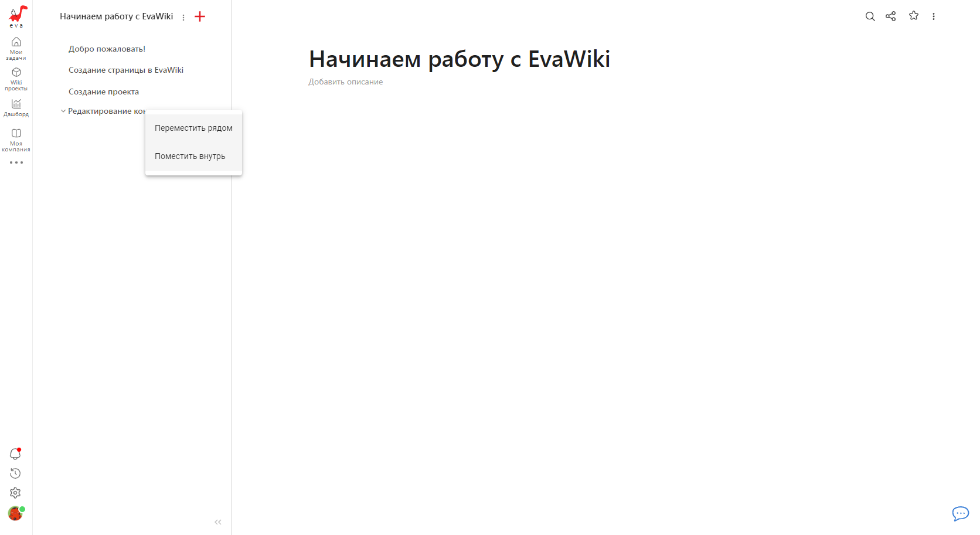Open Wiki проекты section
Viewport: 980px width, 535px height.
coord(16,79)
